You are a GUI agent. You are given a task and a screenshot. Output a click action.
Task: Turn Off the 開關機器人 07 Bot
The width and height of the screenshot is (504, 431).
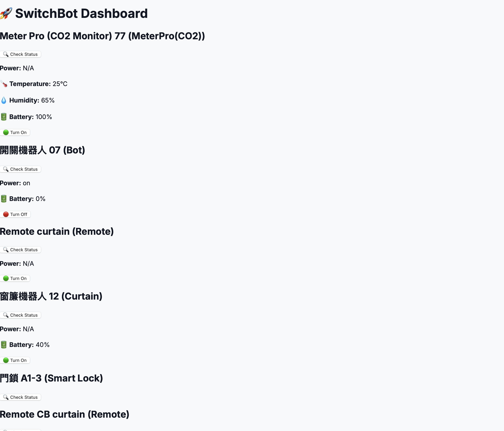coord(15,214)
